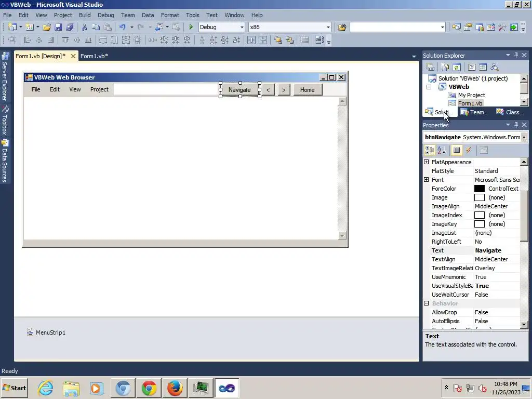Select the Home button on the form
532x399 pixels.
coord(308,89)
